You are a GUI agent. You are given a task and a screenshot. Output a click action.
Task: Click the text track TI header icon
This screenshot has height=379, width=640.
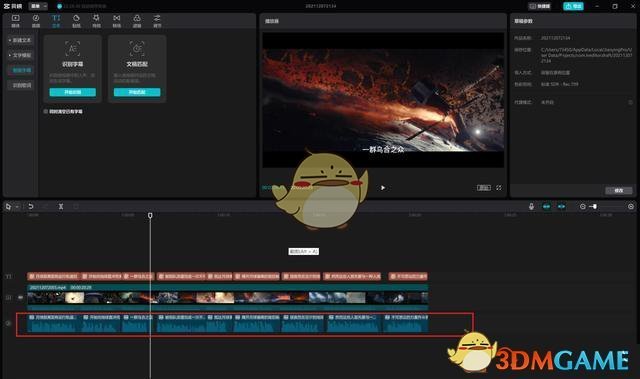8,276
